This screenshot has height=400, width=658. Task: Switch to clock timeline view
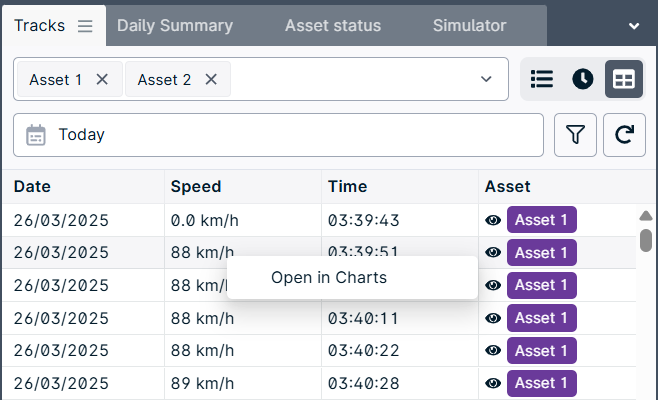pyautogui.click(x=582, y=79)
